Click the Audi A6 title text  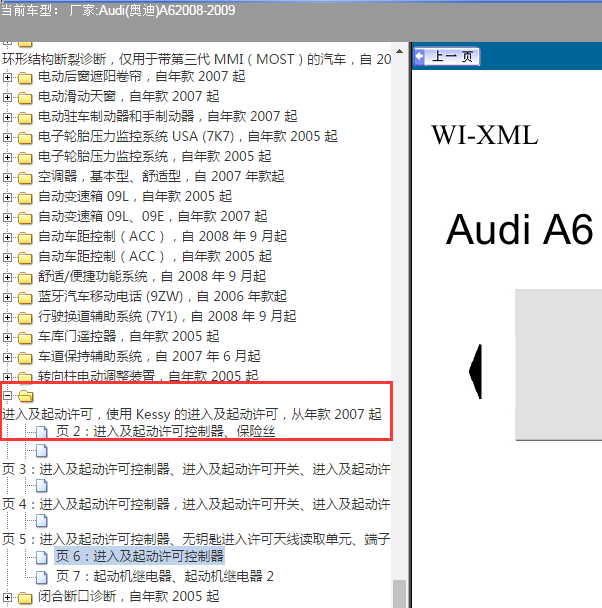(520, 230)
